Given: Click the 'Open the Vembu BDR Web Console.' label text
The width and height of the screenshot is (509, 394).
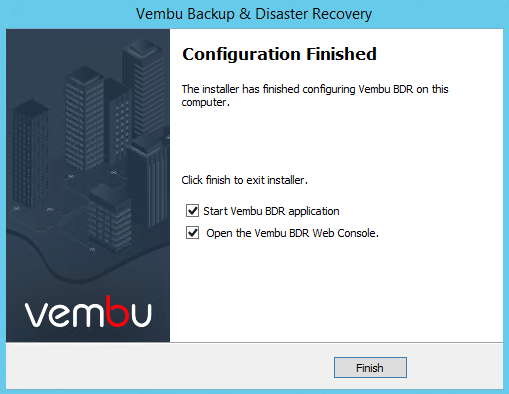Looking at the screenshot, I should pyautogui.click(x=292, y=233).
